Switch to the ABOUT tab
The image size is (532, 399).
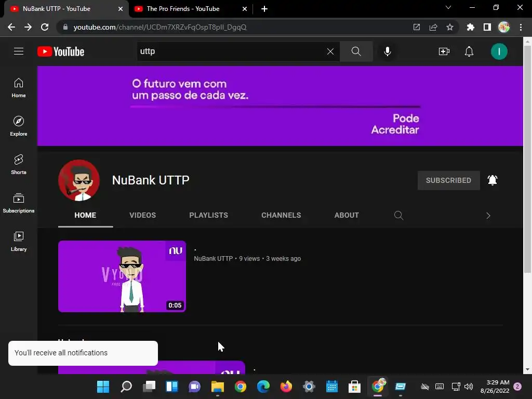pyautogui.click(x=347, y=215)
